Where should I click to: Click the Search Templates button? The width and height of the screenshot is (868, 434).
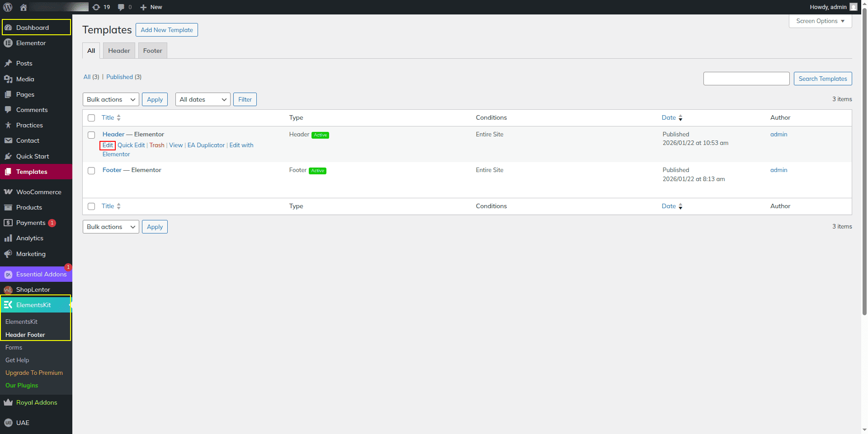pyautogui.click(x=823, y=79)
